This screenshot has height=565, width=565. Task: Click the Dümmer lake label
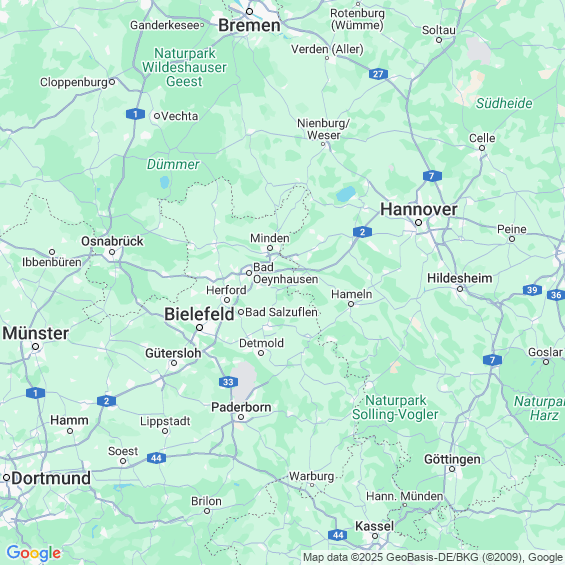click(173, 164)
